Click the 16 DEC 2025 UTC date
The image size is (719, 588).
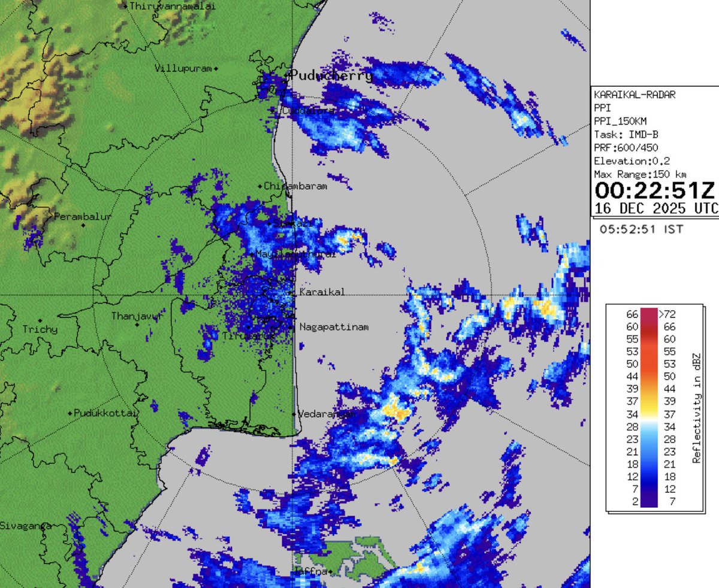(655, 208)
